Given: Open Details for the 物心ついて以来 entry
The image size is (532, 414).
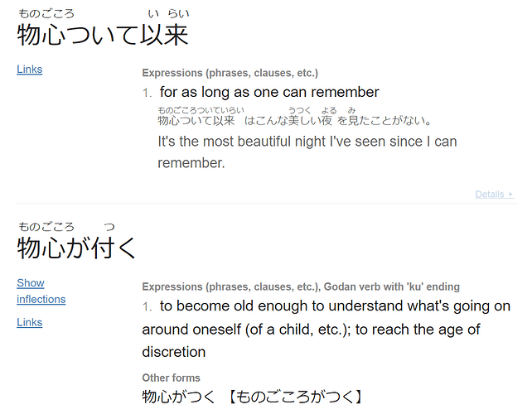Looking at the screenshot, I should point(495,195).
